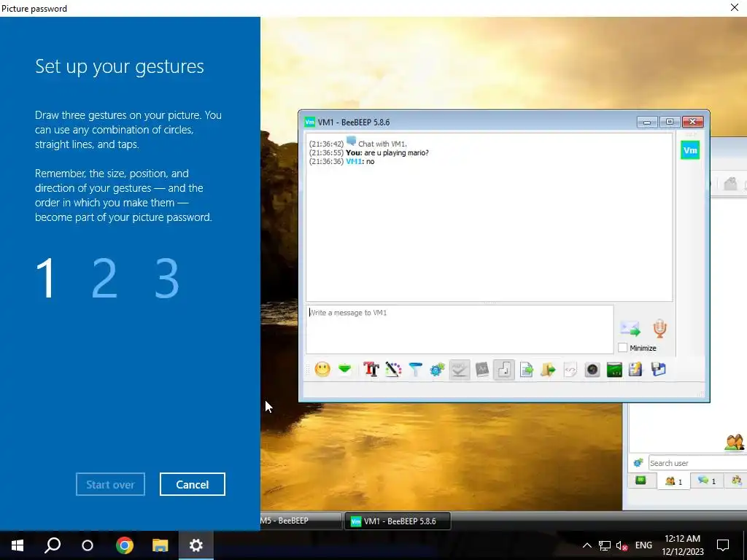Click the send file document icon
This screenshot has height=560, width=747.
click(526, 370)
